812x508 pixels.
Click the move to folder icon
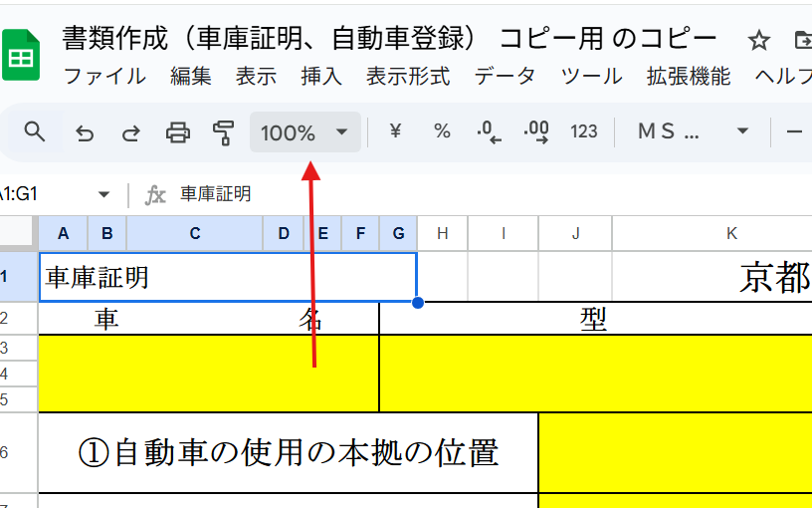(802, 40)
